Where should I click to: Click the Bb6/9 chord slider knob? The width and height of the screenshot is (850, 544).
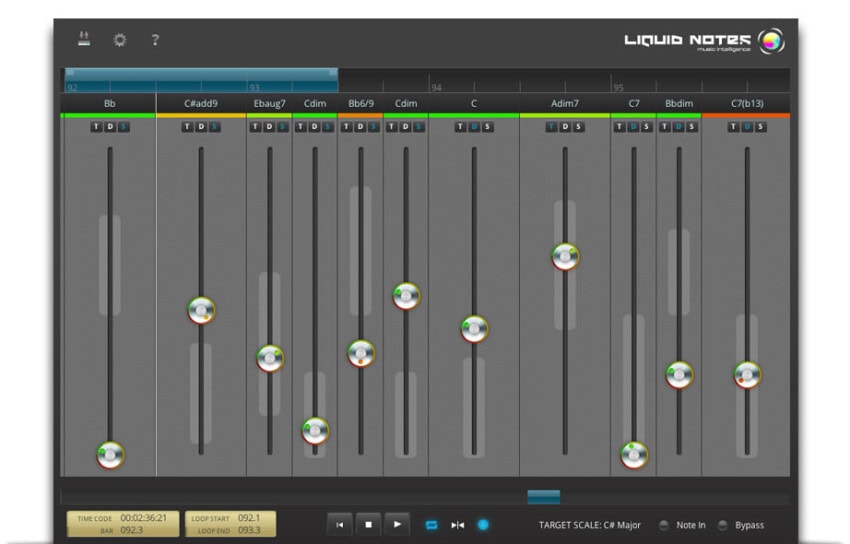pyautogui.click(x=360, y=353)
